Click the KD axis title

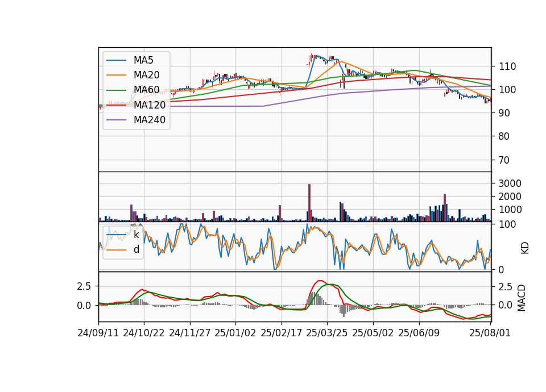pos(525,248)
